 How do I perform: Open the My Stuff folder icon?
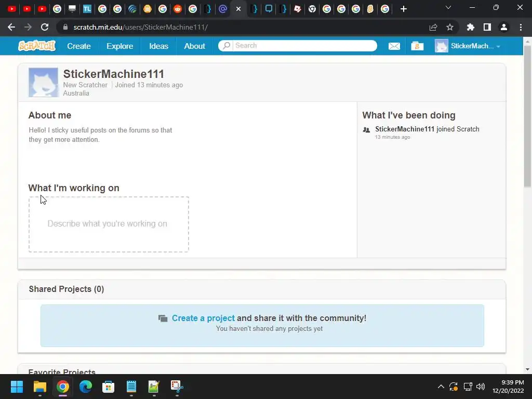(x=417, y=46)
